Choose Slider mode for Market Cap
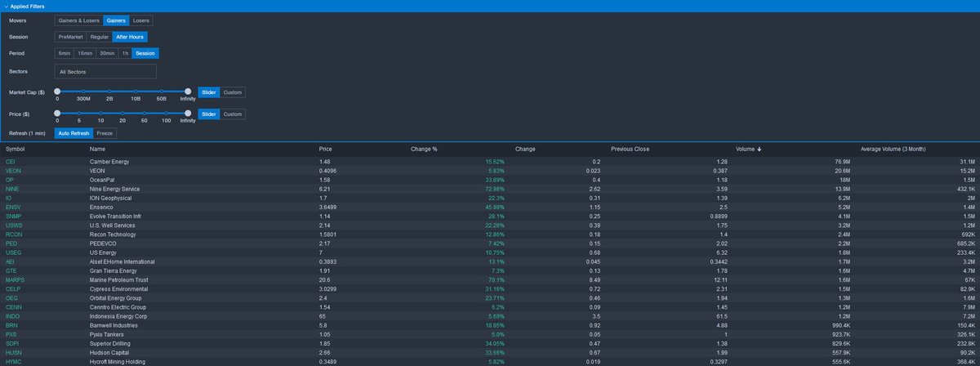This screenshot has width=980, height=366. (x=209, y=92)
